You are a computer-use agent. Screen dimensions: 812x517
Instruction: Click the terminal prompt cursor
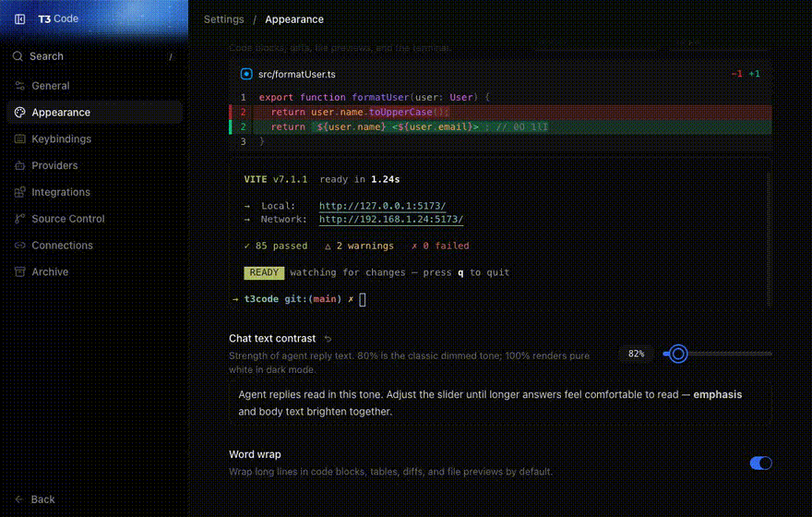(363, 299)
